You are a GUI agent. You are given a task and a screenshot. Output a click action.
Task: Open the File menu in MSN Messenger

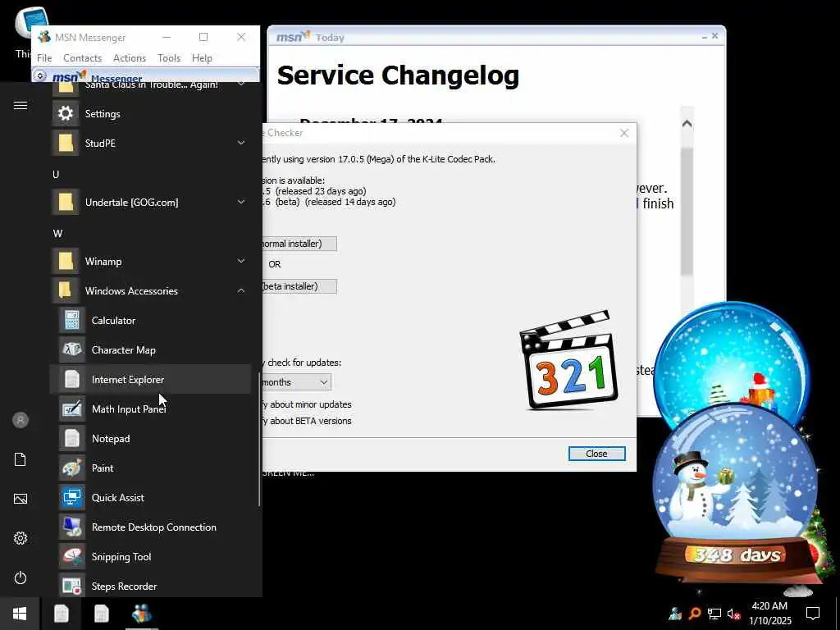(x=44, y=58)
